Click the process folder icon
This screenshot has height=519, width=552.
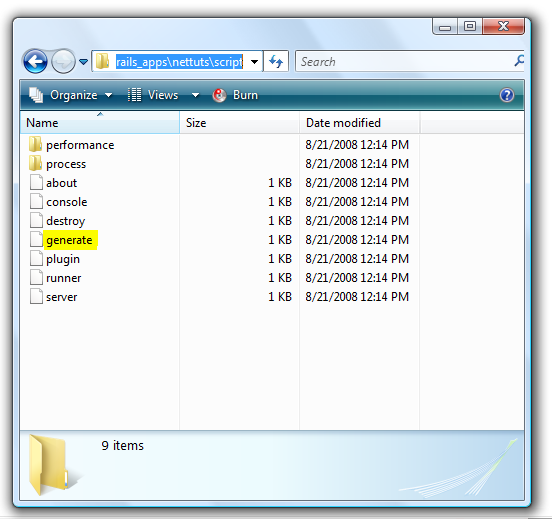click(x=36, y=163)
